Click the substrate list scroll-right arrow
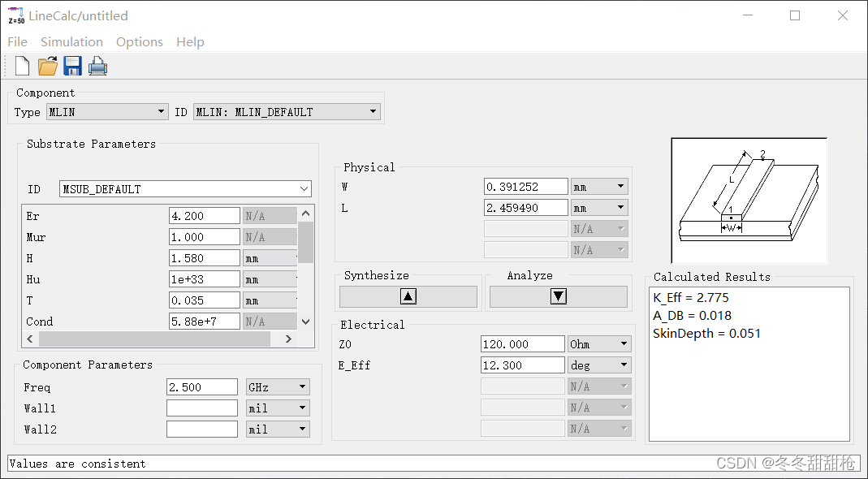 288,339
